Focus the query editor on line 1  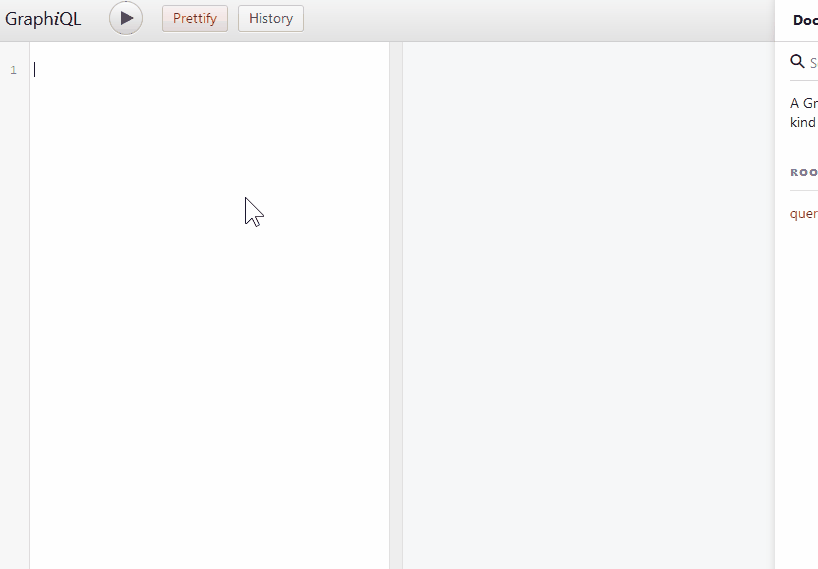[209, 69]
